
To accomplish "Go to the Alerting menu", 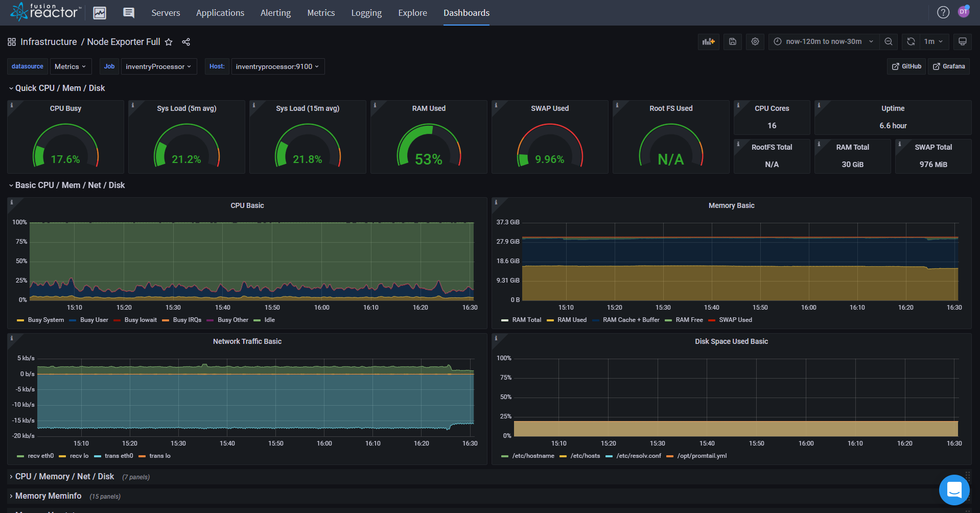I will [275, 13].
